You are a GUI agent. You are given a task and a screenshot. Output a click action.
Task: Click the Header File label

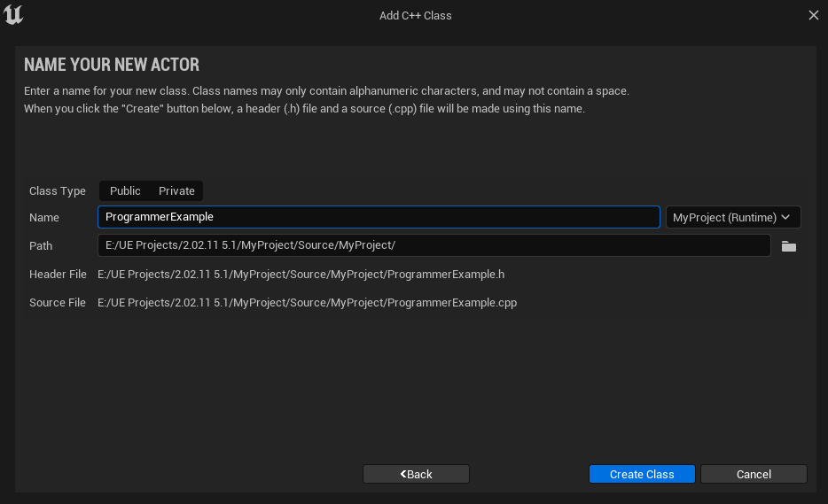[58, 274]
